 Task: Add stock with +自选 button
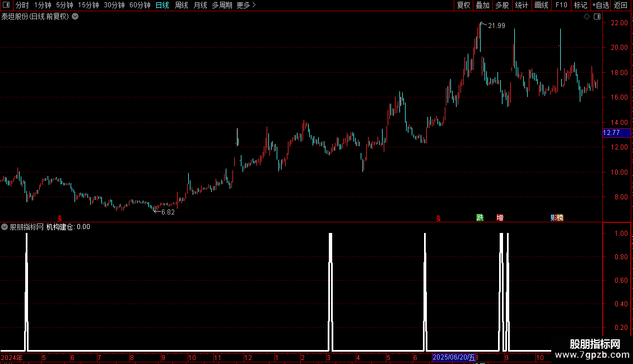(x=601, y=5)
